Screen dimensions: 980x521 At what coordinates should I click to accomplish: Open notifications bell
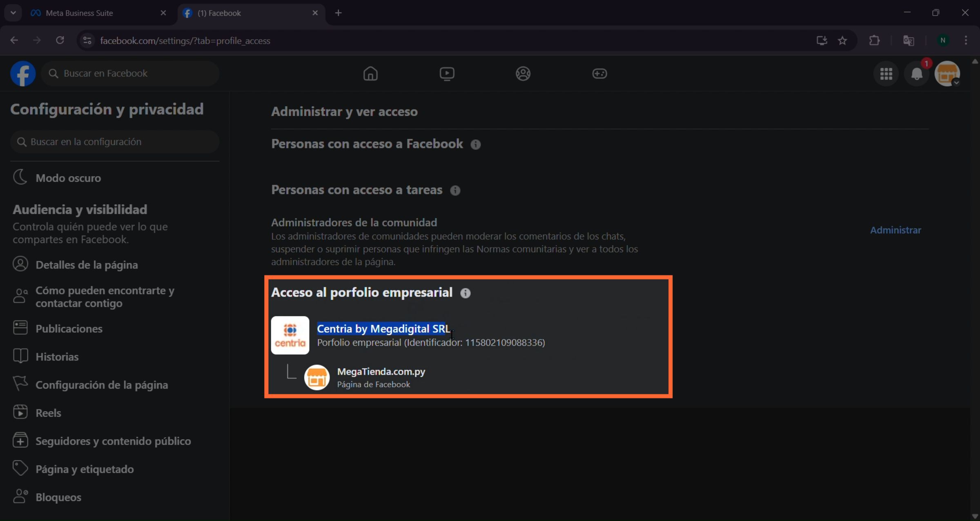point(917,74)
